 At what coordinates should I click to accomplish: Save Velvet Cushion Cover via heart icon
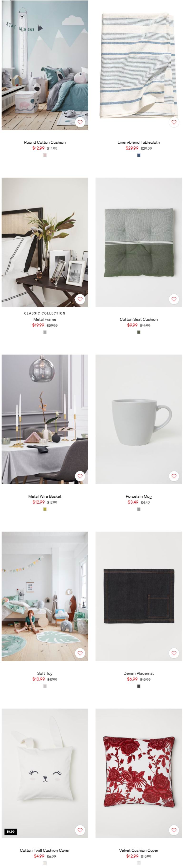174,830
